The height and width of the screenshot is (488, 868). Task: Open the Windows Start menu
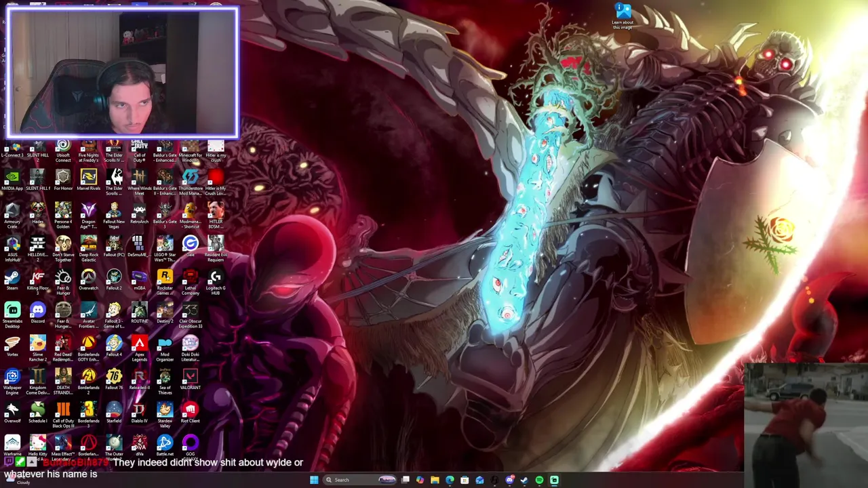point(314,480)
